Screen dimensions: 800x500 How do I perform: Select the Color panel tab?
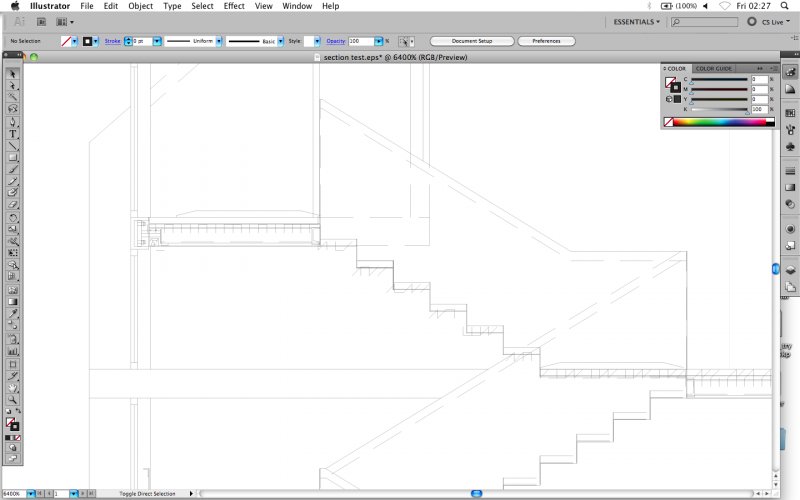pos(675,68)
